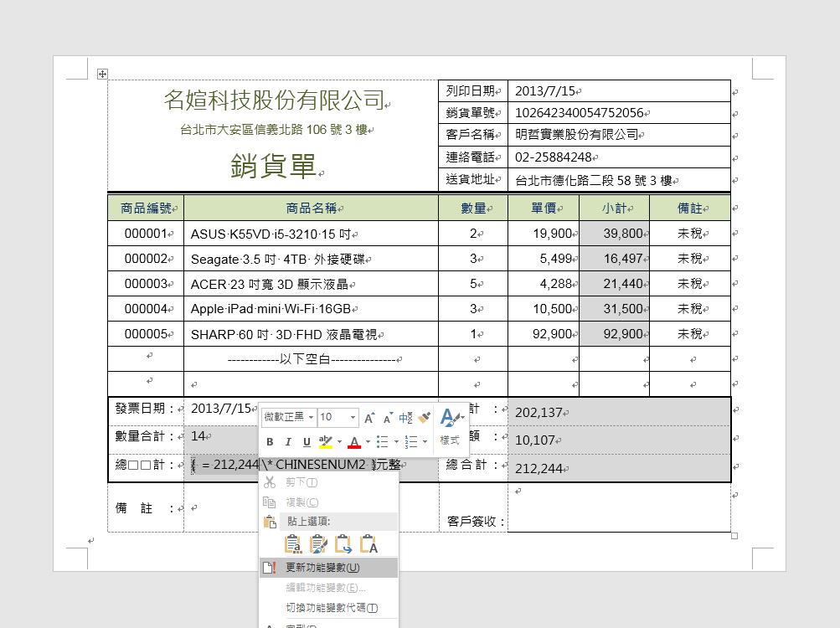
Task: Click the scissors cut icon in context menu
Action: click(270, 482)
